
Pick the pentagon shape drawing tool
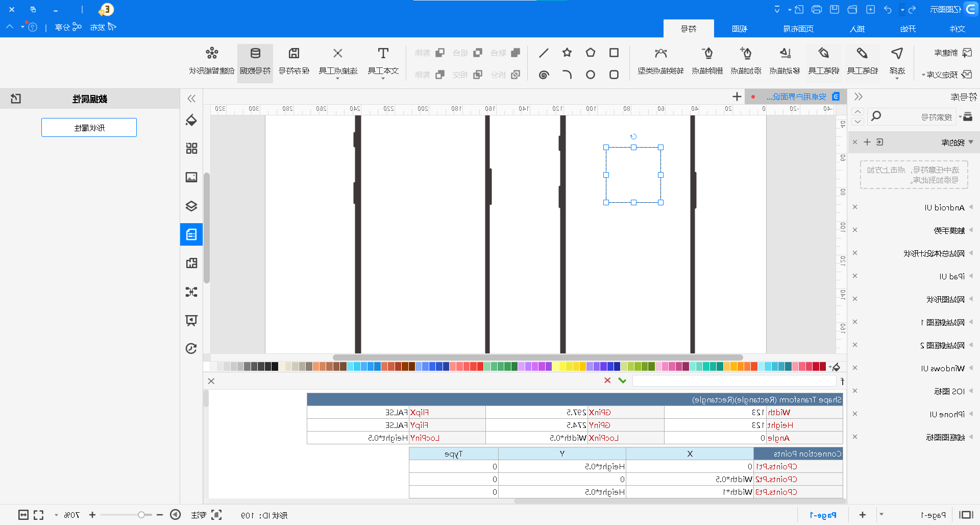tap(591, 53)
